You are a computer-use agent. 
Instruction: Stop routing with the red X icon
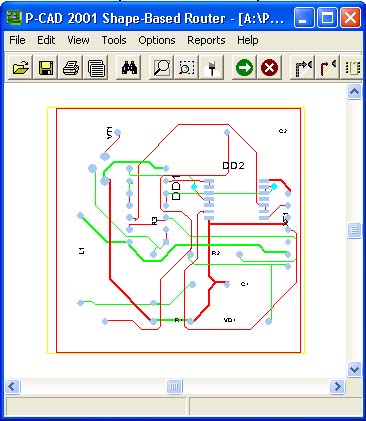[269, 68]
